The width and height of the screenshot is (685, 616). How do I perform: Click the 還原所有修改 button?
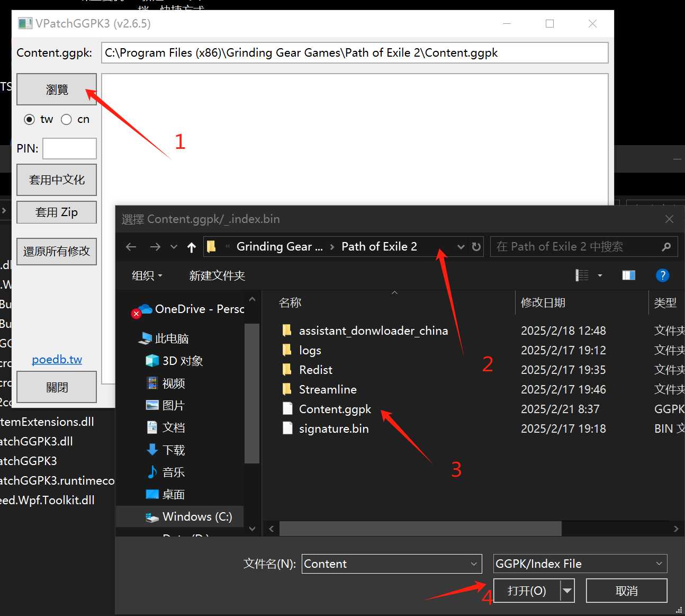57,251
